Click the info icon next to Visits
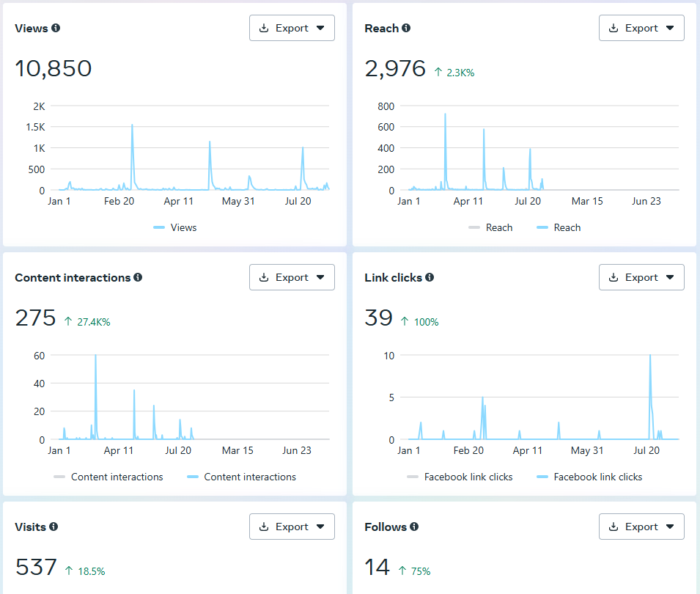The image size is (700, 594). tap(54, 527)
